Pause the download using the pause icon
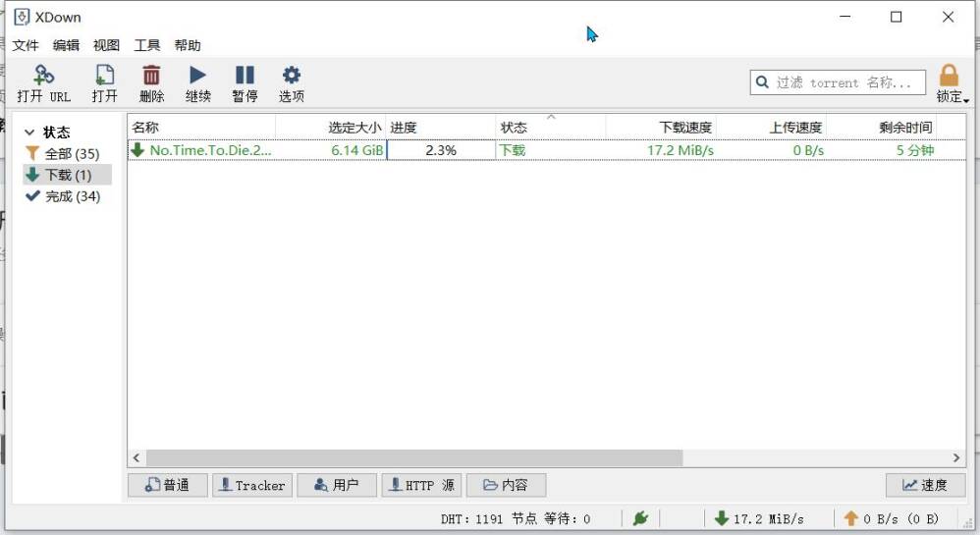 point(245,76)
